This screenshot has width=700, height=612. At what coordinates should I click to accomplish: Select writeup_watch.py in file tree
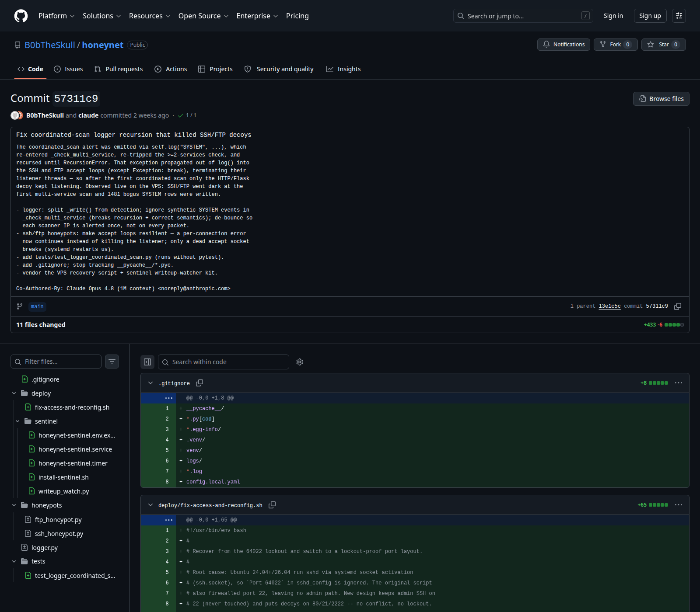point(65,491)
